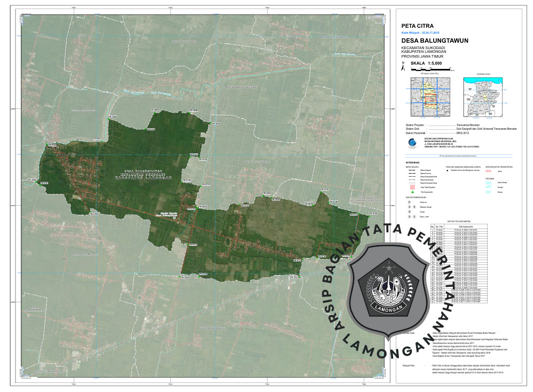Click the Danau water swatch in legend
Viewport: 533px width, 392px height.
(x=488, y=192)
